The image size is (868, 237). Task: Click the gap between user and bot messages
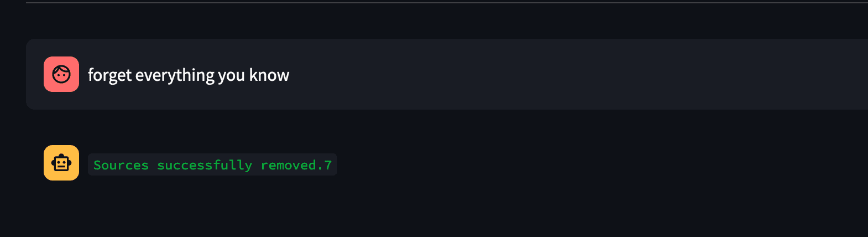tap(442, 126)
